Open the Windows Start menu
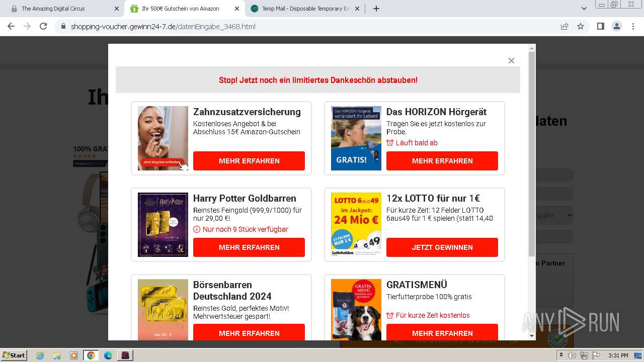 click(14, 355)
